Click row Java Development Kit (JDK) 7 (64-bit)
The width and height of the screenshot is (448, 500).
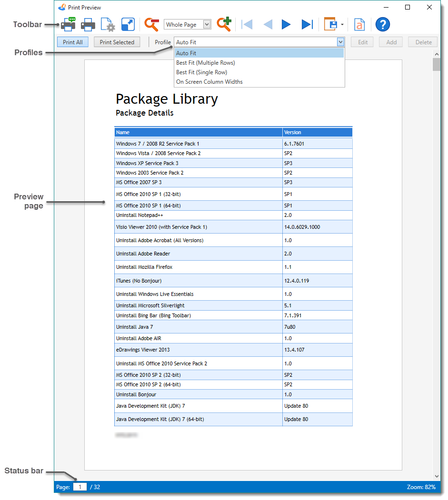[x=233, y=419]
